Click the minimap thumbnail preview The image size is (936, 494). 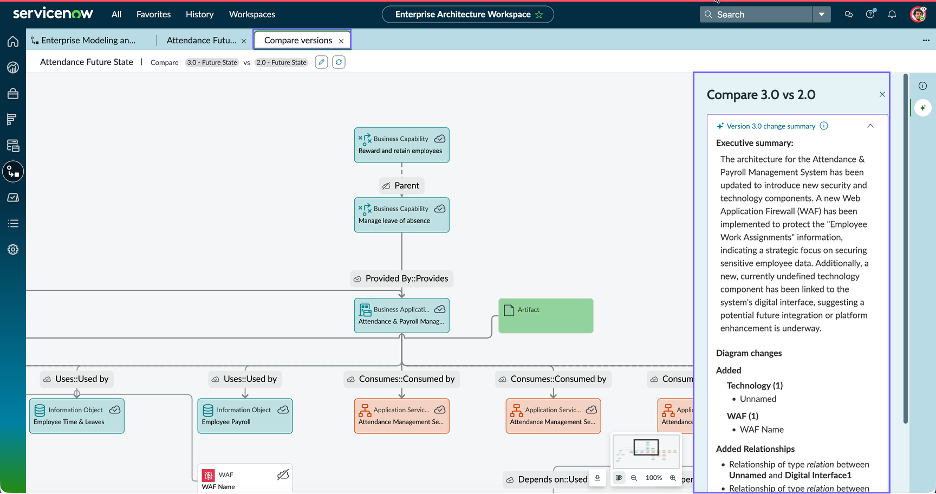pyautogui.click(x=646, y=452)
